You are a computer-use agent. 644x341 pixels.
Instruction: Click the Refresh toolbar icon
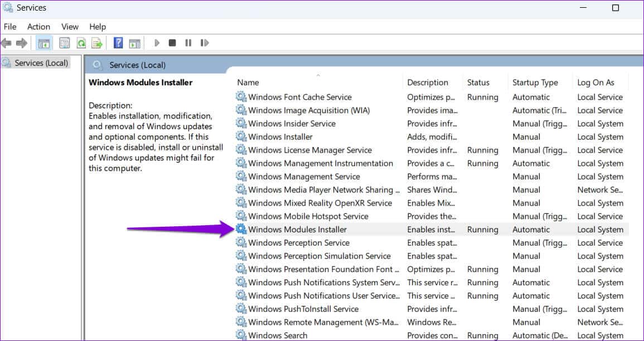pos(81,43)
